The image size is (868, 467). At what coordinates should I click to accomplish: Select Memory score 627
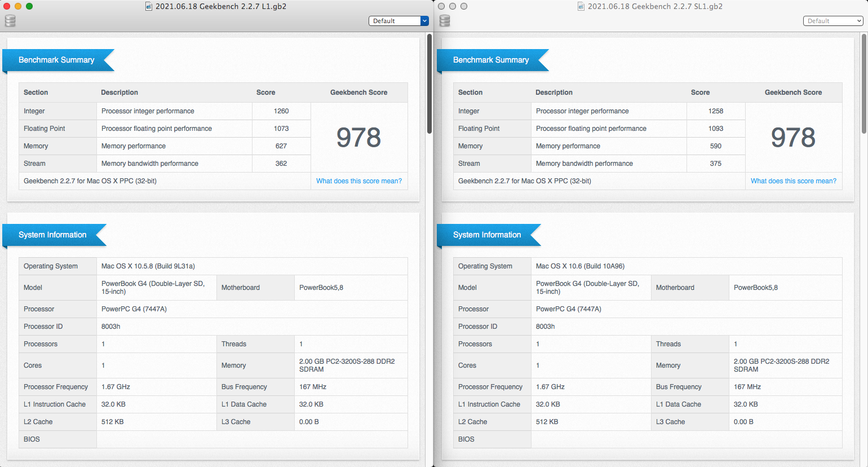pos(281,146)
